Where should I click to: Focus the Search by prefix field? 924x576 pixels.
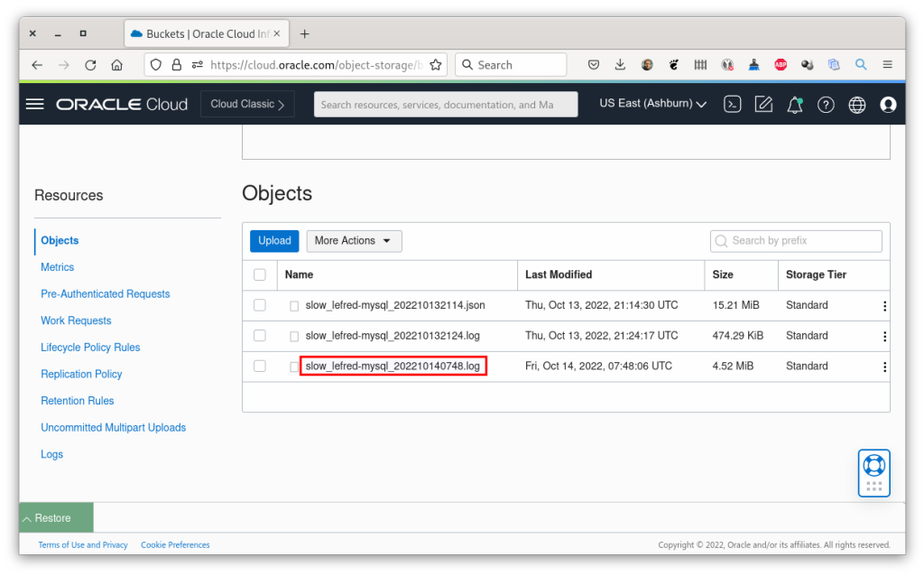tap(796, 241)
